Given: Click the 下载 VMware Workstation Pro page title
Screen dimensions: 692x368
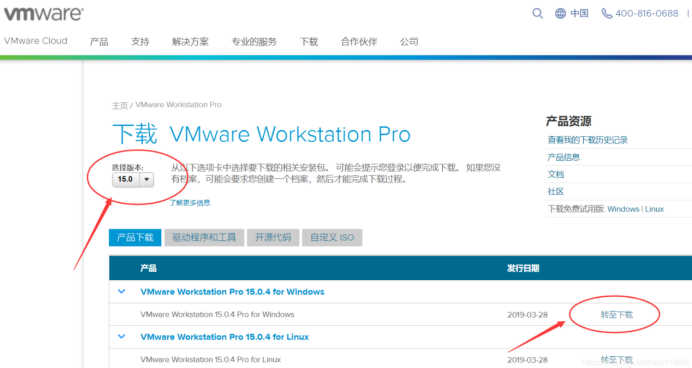Looking at the screenshot, I should click(261, 134).
